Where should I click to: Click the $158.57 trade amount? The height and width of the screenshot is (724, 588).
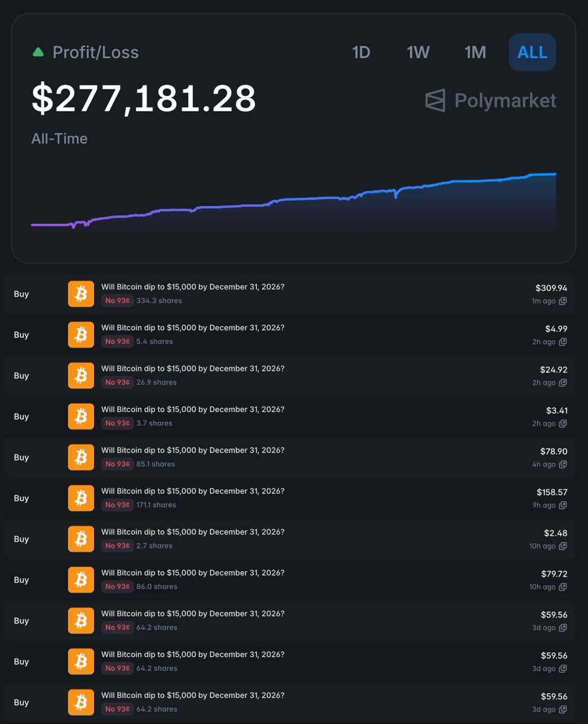tap(552, 492)
